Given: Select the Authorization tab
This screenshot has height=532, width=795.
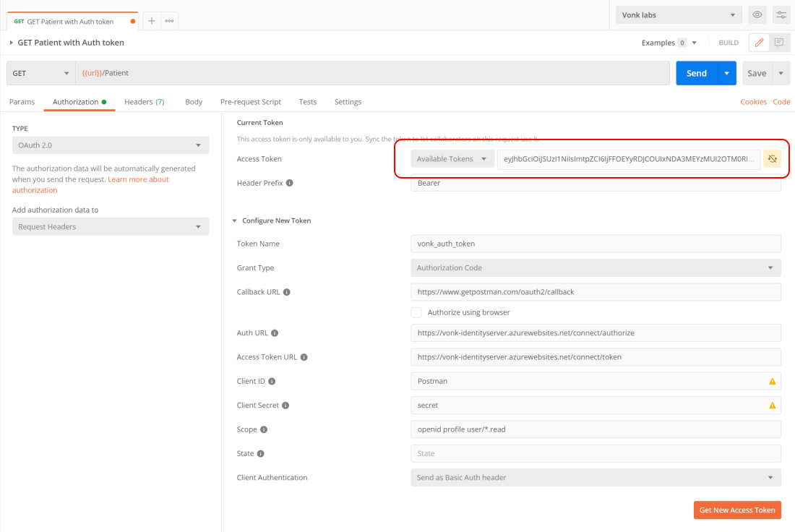Looking at the screenshot, I should (79, 102).
